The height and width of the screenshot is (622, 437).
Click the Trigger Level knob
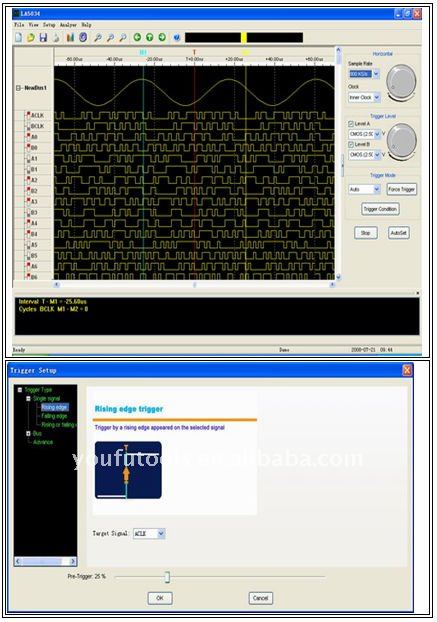(x=402, y=141)
